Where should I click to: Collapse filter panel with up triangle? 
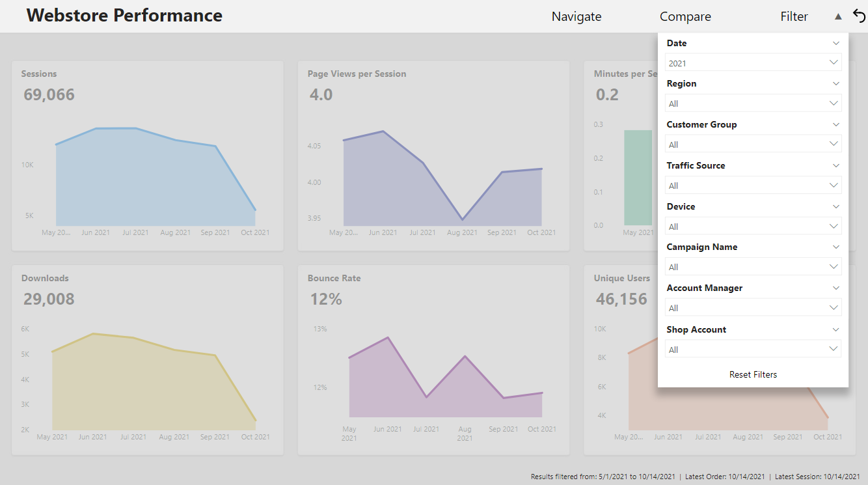click(838, 17)
